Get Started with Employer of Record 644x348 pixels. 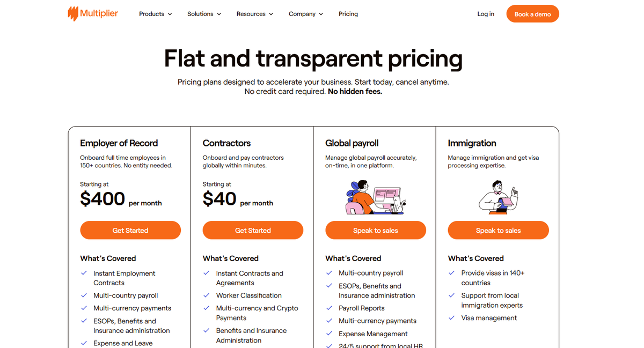(130, 231)
